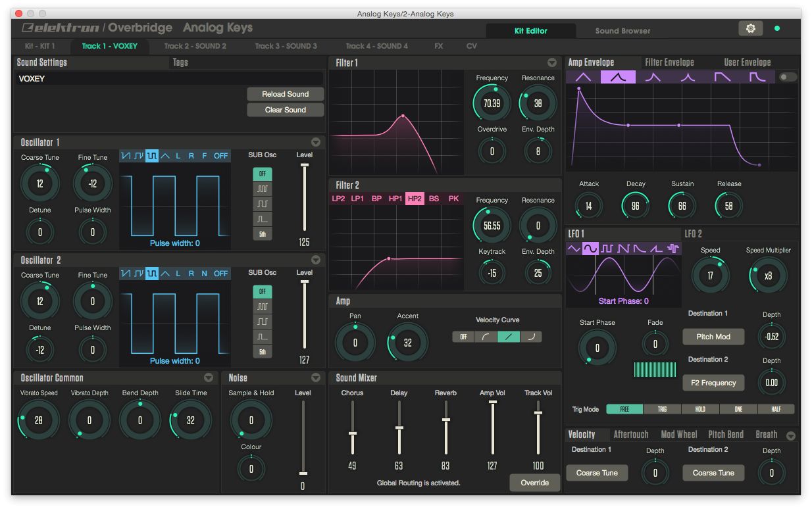Screen dimensions: 812x509
Task: Open LFO Destination 1 Pitch Mod selector
Action: 713,337
